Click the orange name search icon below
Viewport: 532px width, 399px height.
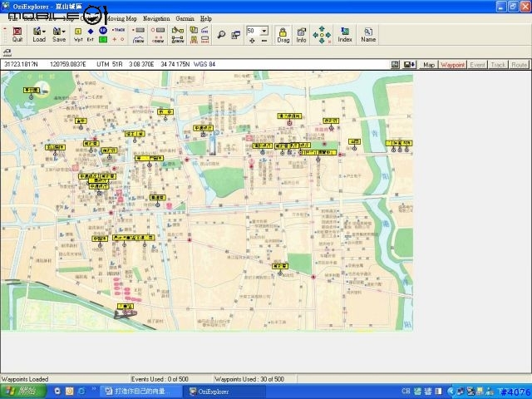194,40
